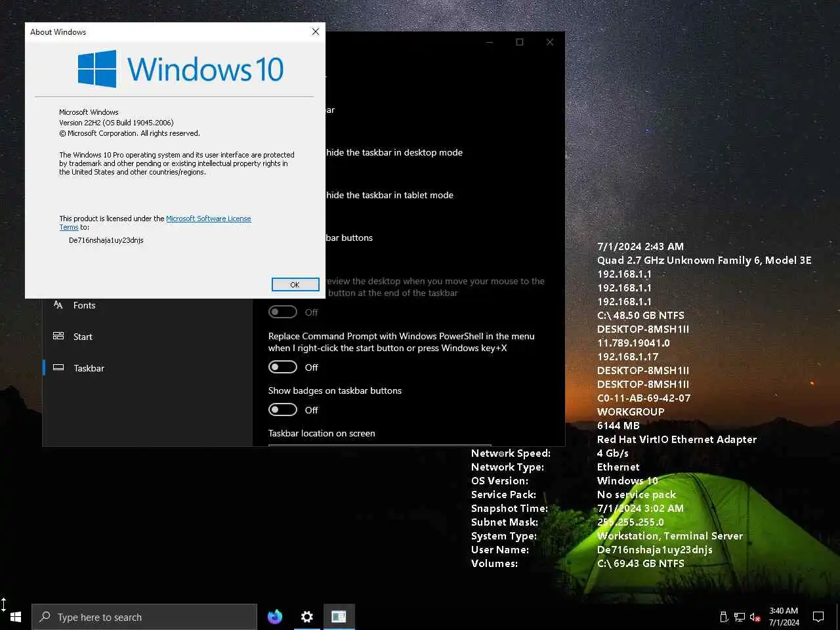Click OK in About Windows dialog

tap(295, 284)
